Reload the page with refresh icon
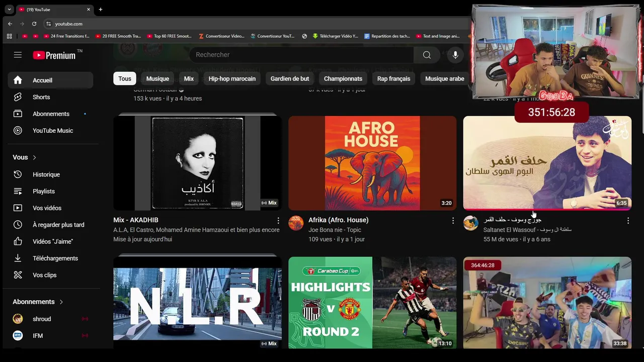The height and width of the screenshot is (362, 644). (x=34, y=24)
